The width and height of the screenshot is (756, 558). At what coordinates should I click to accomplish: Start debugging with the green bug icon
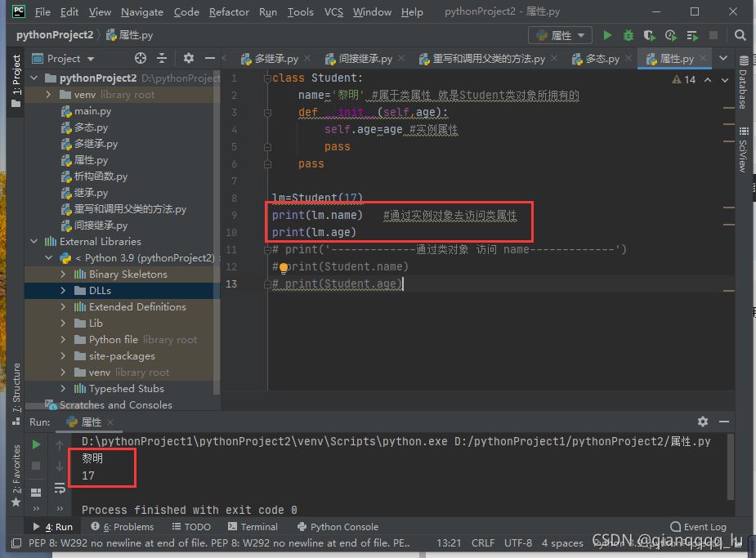pyautogui.click(x=629, y=35)
